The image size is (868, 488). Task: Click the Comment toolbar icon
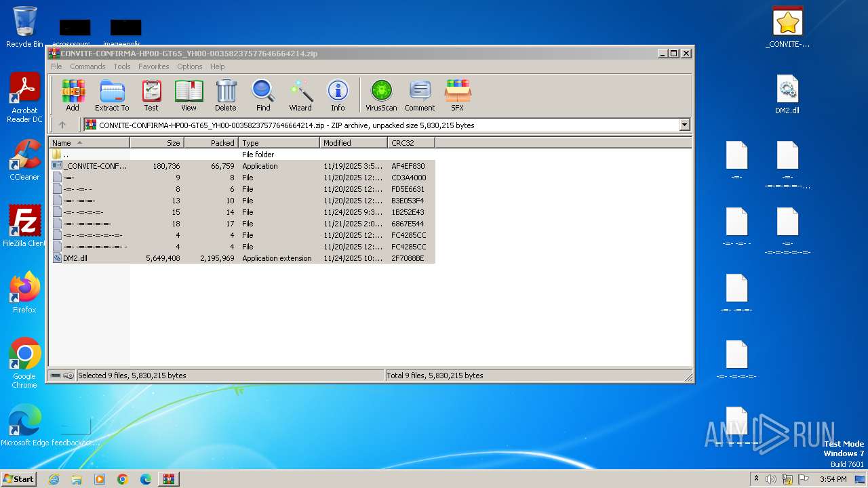[x=420, y=95]
